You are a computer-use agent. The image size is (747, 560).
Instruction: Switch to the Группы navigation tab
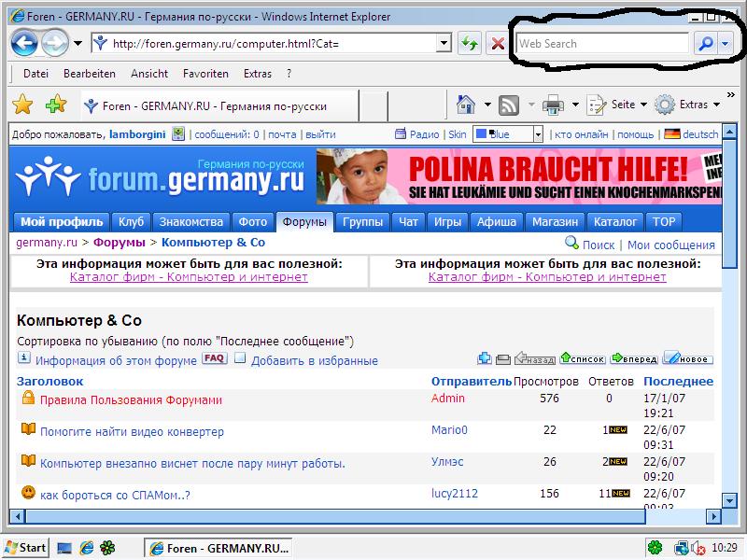click(x=363, y=221)
